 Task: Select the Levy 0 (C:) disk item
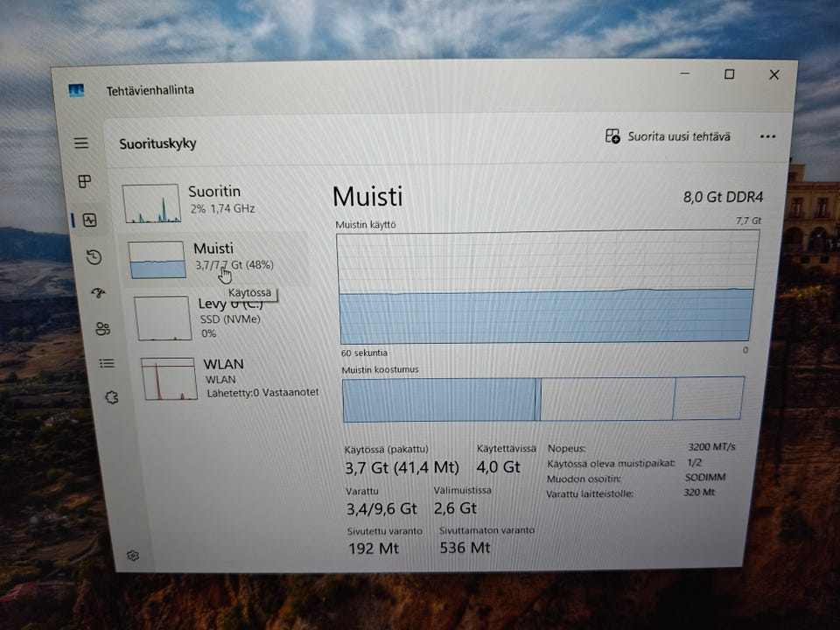(220, 317)
